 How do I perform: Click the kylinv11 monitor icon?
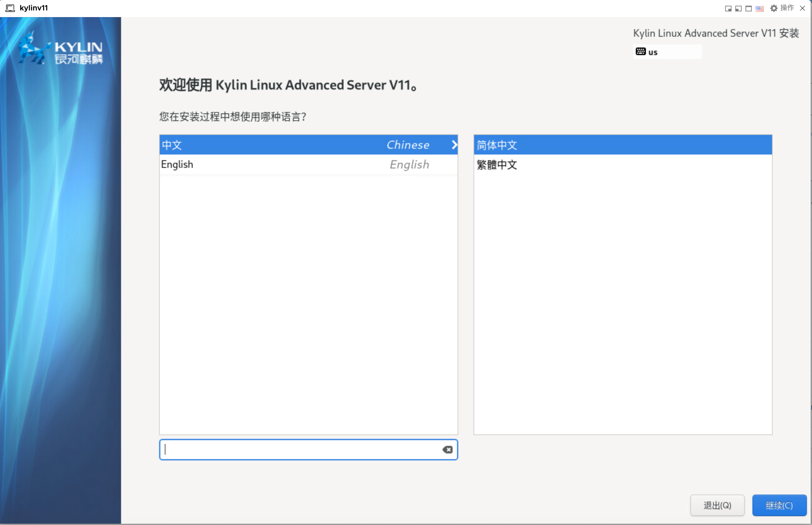pos(10,8)
